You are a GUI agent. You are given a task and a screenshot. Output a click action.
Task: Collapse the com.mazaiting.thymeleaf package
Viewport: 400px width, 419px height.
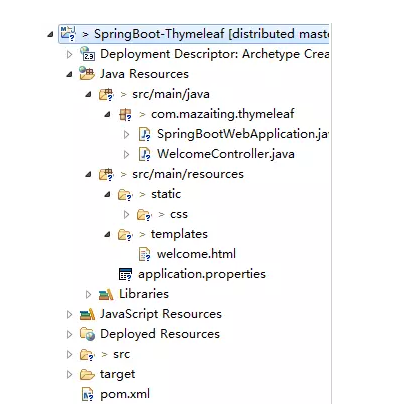107,114
